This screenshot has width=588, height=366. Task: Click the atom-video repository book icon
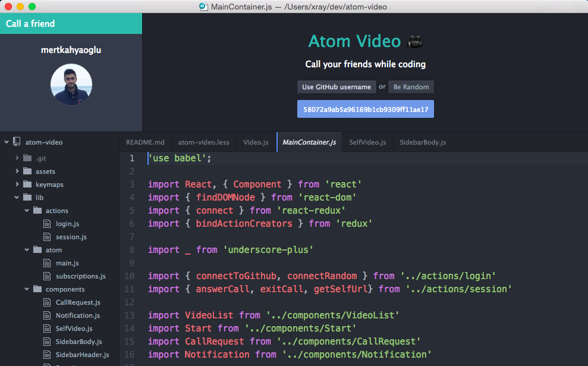17,142
